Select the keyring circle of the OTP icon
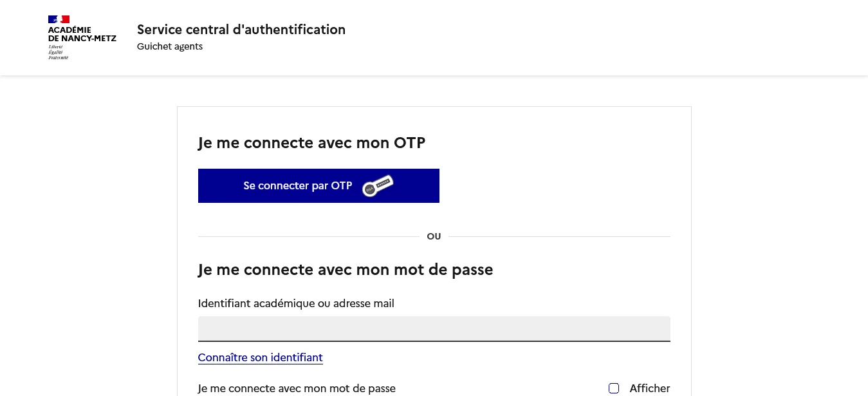This screenshot has width=868, height=396. point(370,190)
